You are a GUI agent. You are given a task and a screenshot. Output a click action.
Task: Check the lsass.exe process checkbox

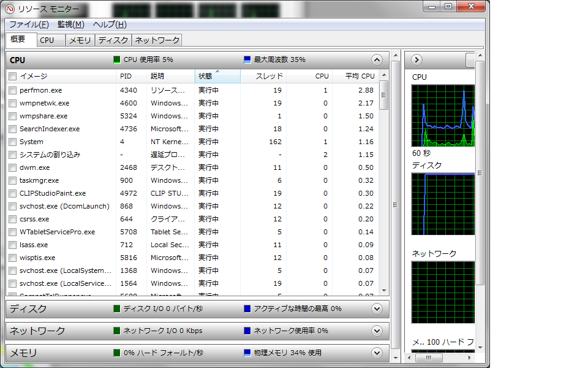[x=13, y=245]
